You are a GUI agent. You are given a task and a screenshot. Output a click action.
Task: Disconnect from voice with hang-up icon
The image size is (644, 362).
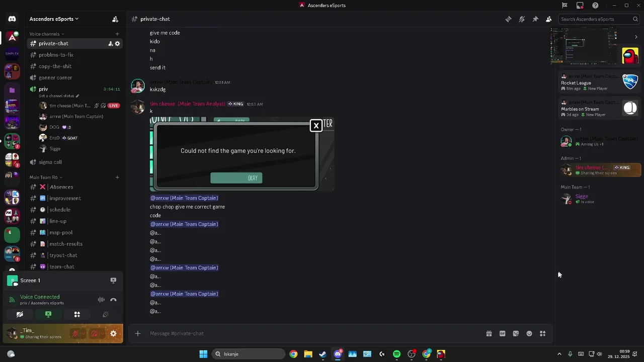113,300
